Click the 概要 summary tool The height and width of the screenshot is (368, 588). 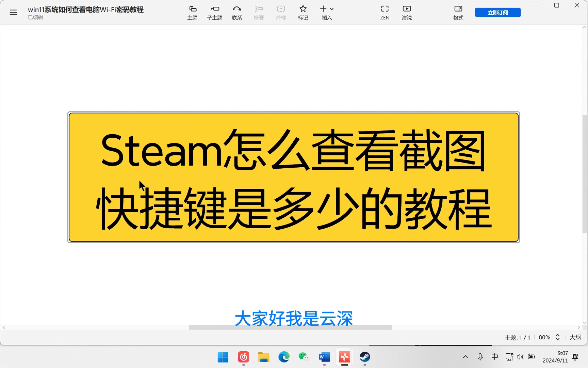point(259,13)
